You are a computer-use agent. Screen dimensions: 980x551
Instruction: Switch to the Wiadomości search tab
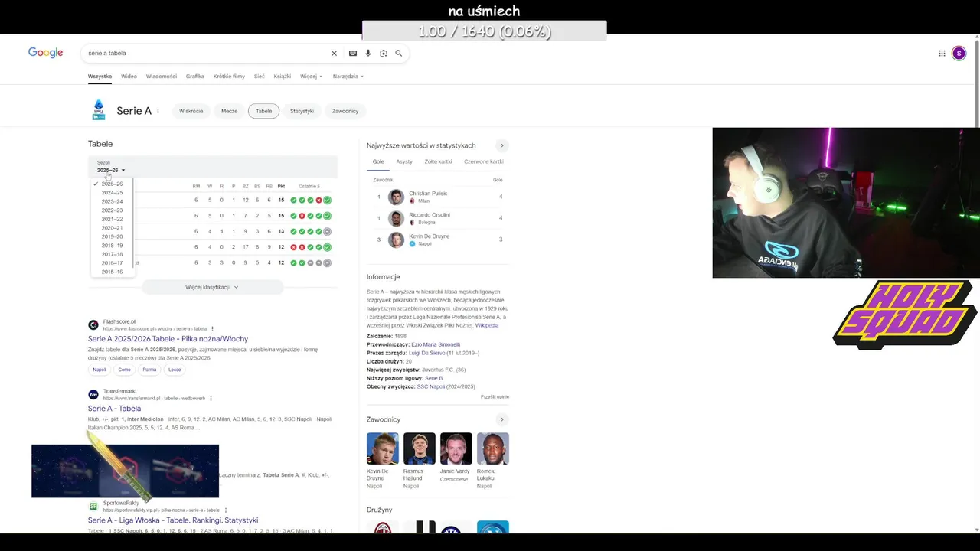point(162,77)
